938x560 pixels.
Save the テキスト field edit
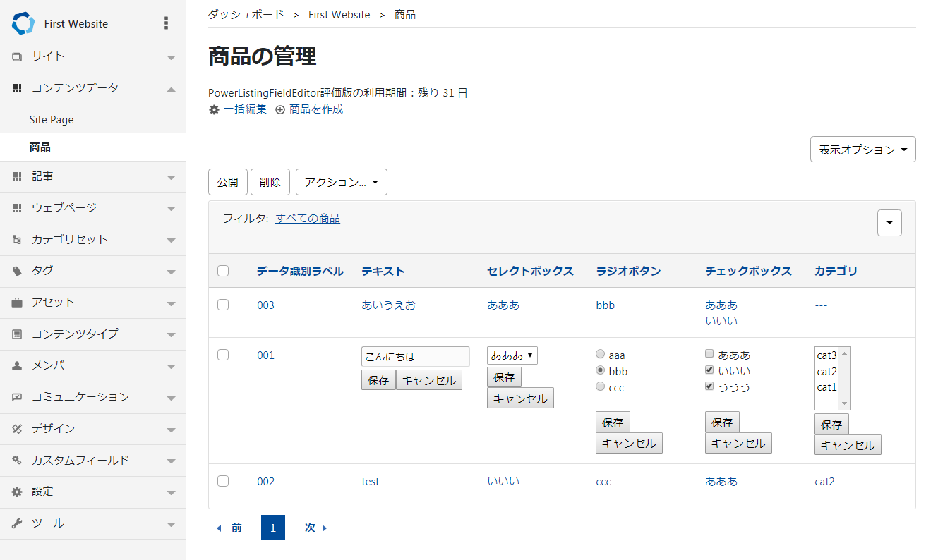[x=378, y=380]
